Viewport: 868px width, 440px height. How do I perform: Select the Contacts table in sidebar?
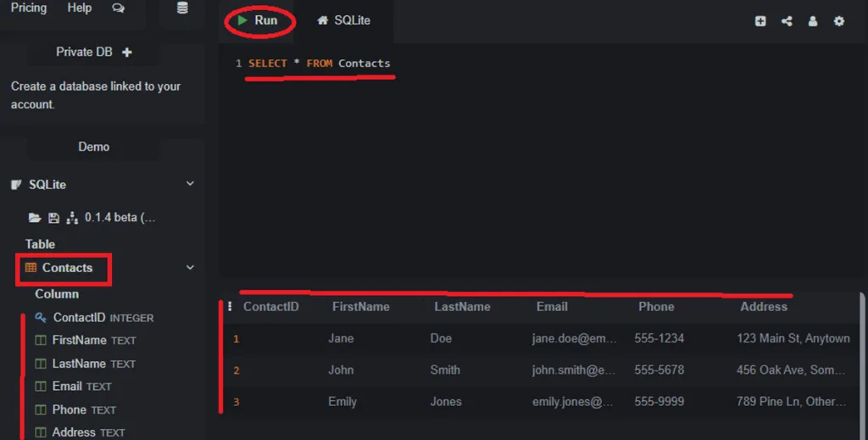(x=67, y=268)
